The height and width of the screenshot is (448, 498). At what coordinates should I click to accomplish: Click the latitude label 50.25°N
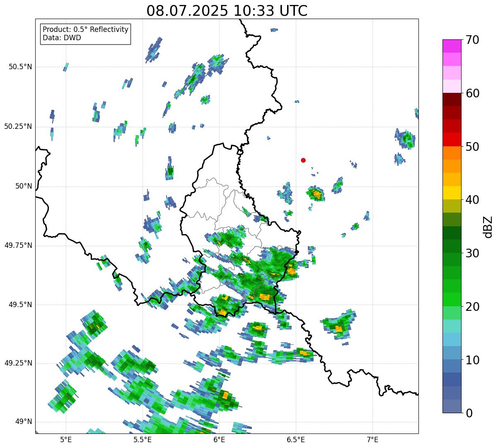(x=18, y=126)
